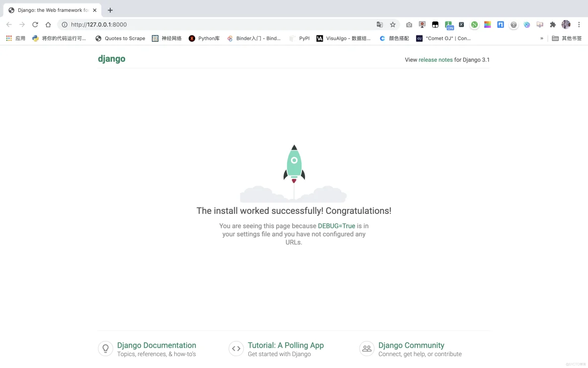Open the Chrome three-dot menu
The width and height of the screenshot is (588, 368).
(x=579, y=24)
